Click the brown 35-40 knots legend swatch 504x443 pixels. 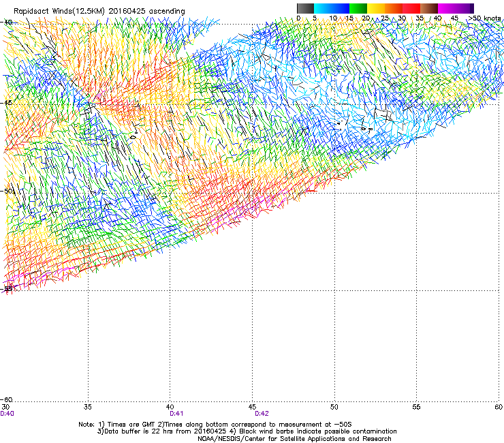click(429, 8)
